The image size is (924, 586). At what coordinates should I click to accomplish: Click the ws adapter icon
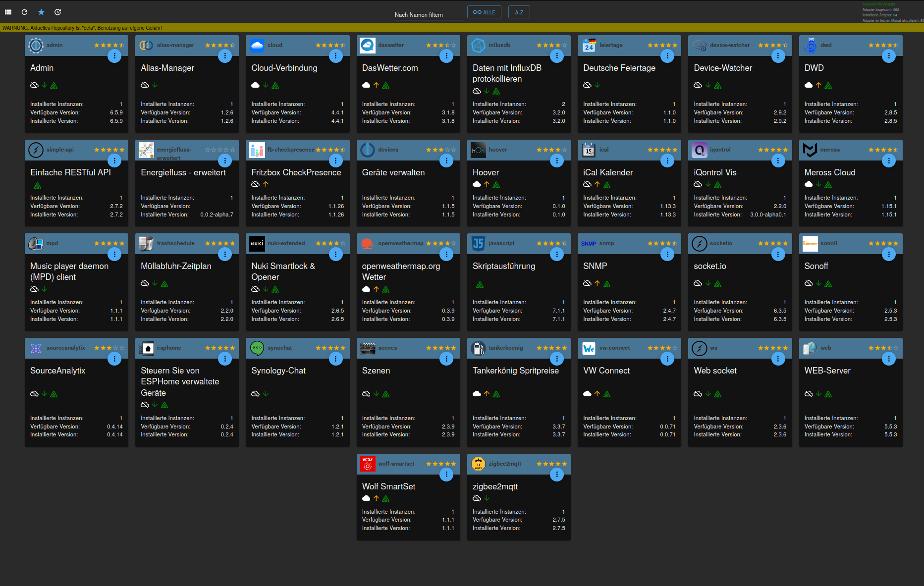[700, 348]
